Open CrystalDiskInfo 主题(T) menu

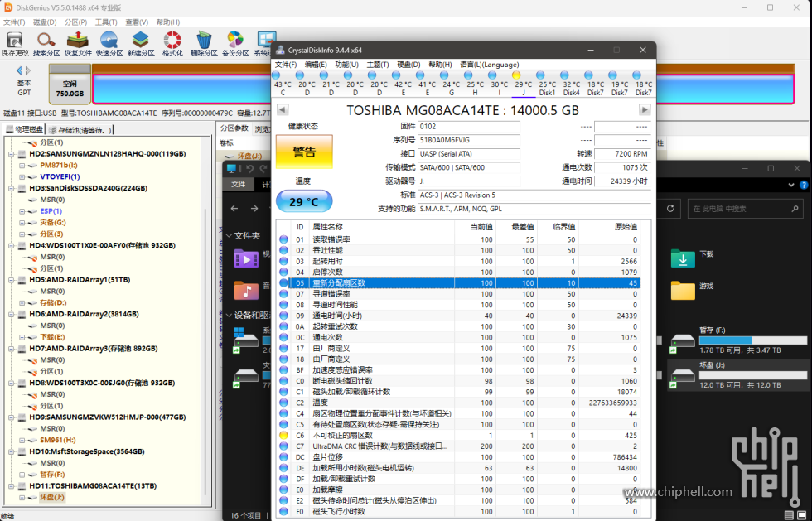pos(378,65)
